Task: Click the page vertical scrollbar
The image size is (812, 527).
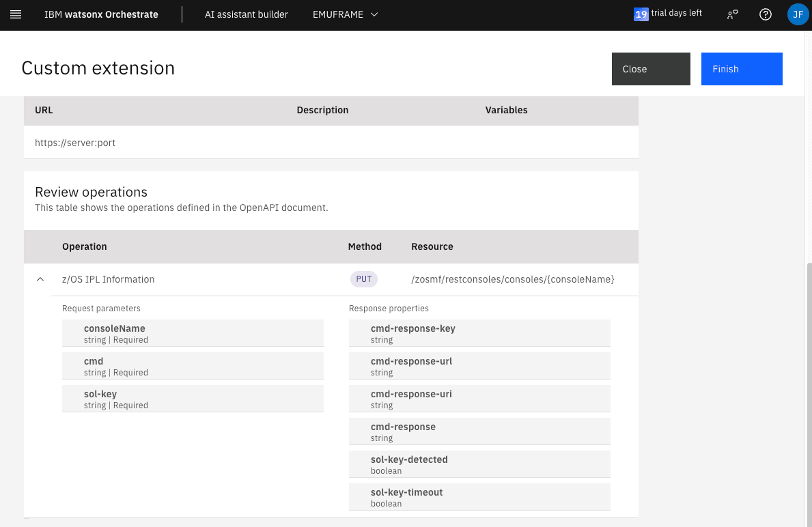Action: pyautogui.click(x=809, y=389)
